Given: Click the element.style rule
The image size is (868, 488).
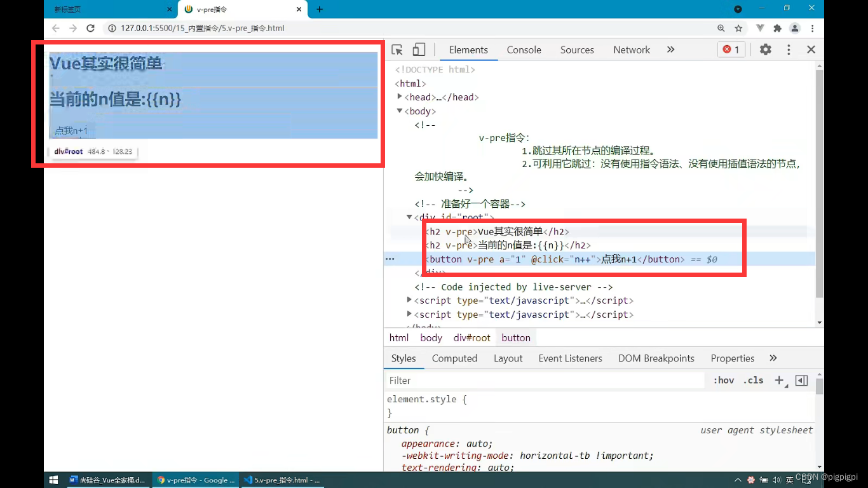Looking at the screenshot, I should tap(426, 400).
